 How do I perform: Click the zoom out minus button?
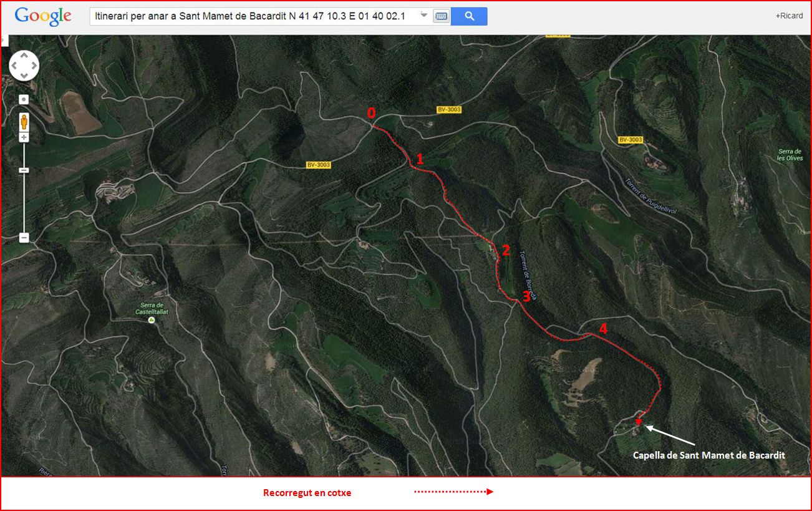pos(24,238)
